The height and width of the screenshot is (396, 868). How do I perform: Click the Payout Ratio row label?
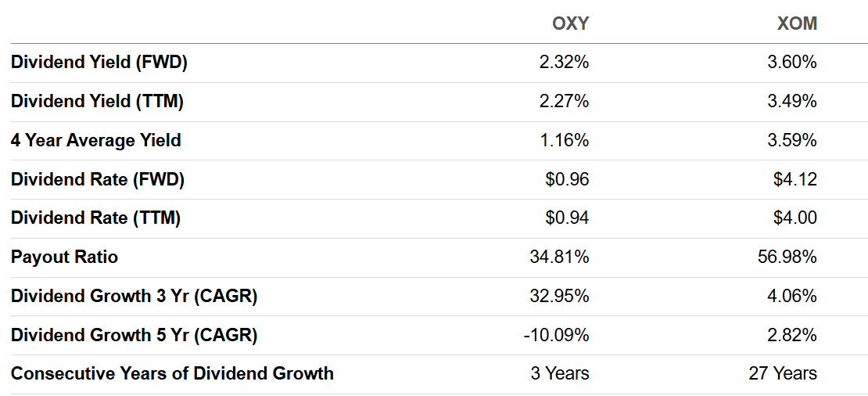tap(65, 257)
